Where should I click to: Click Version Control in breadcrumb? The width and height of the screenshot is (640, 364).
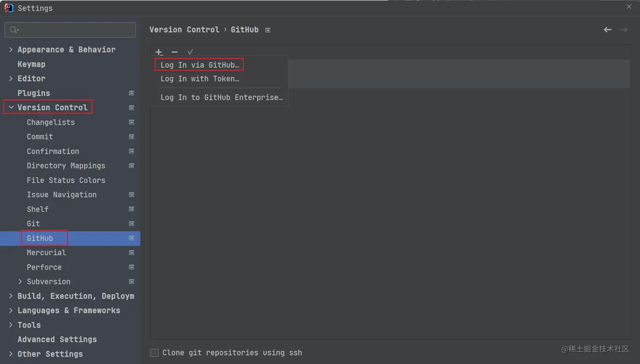pyautogui.click(x=184, y=30)
